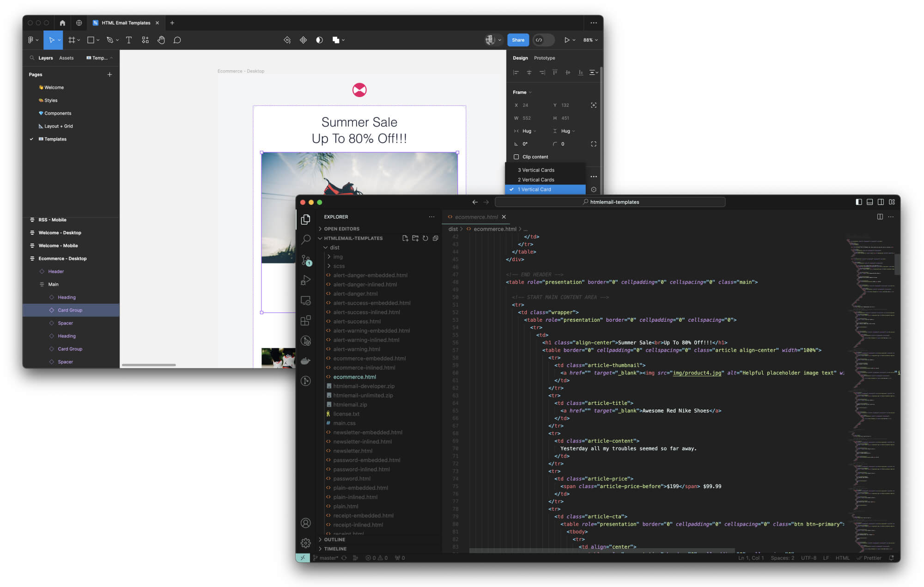Go to Figma home icon
Image resolution: width=924 pixels, height=587 pixels.
click(62, 23)
